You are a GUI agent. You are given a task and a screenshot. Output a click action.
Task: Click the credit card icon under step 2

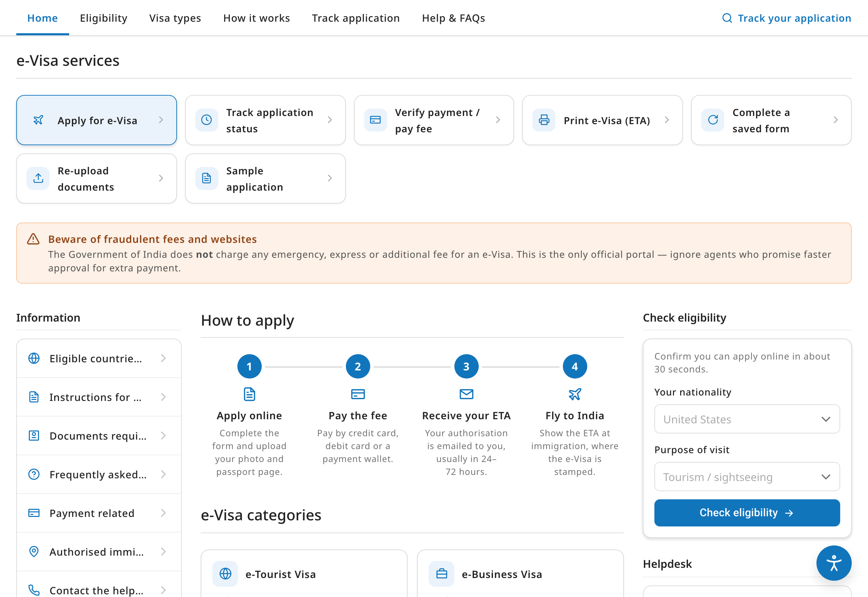click(x=358, y=394)
